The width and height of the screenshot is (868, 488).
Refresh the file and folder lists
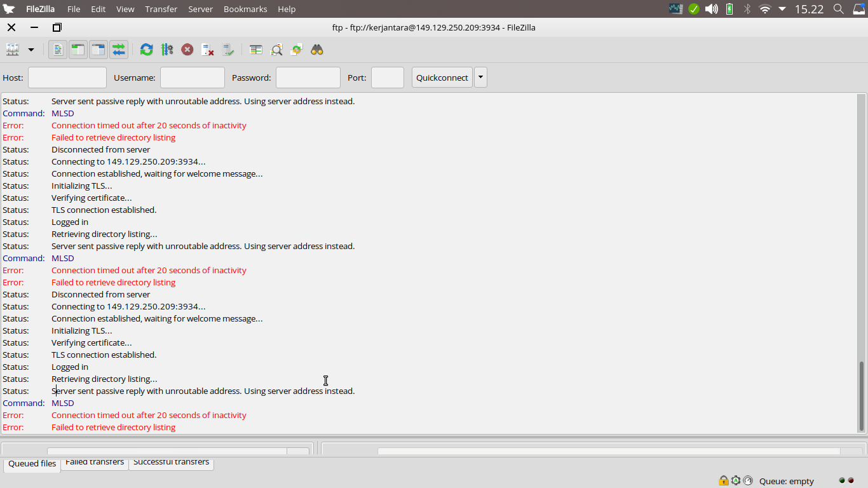click(x=147, y=50)
